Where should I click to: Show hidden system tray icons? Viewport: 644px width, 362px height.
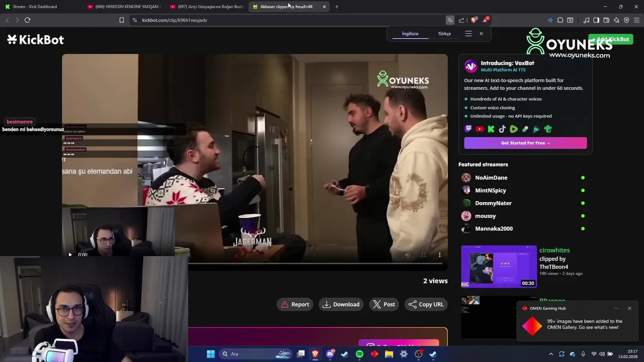[551, 354]
